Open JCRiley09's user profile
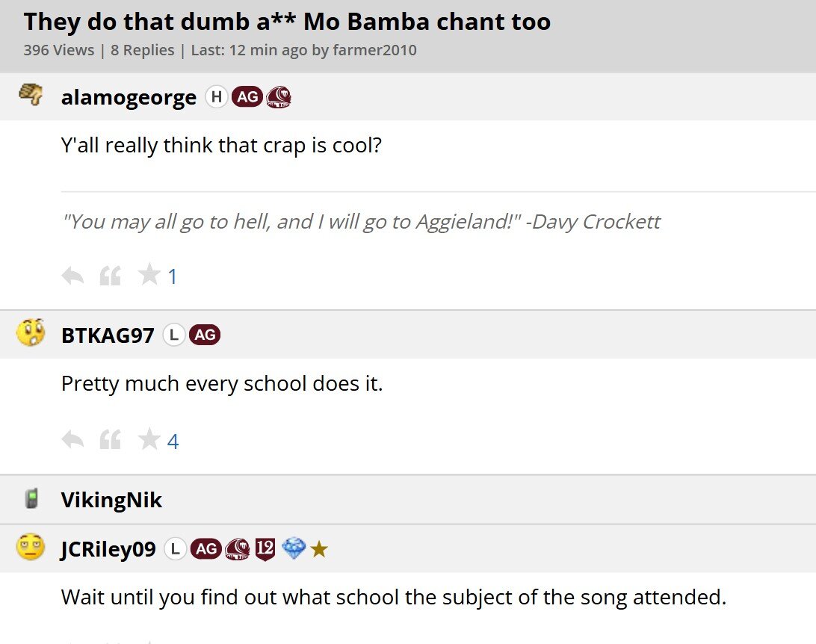This screenshot has width=816, height=644. pyautogui.click(x=108, y=549)
